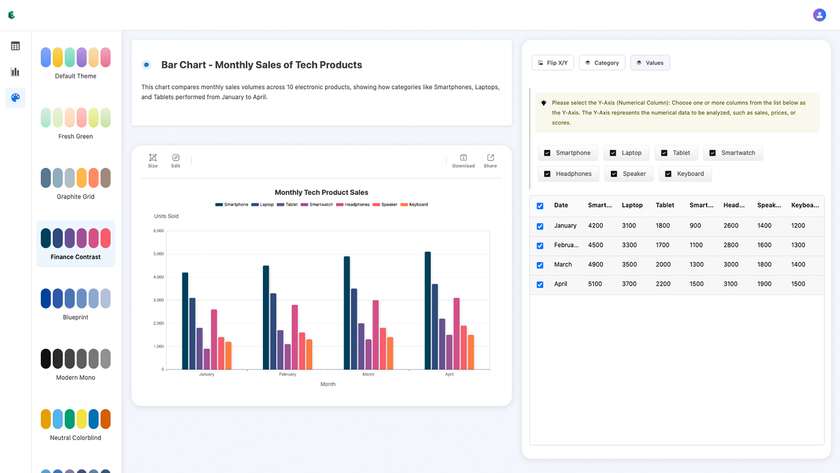Download the chart image
840x473 pixels.
[x=463, y=160]
